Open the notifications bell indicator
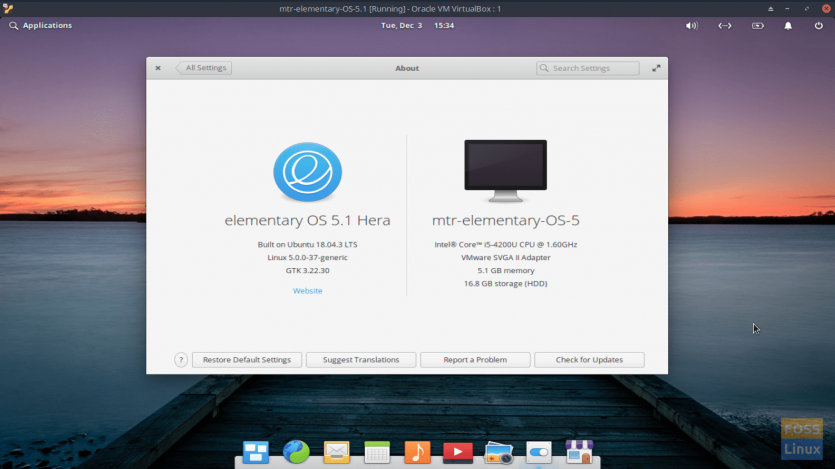The height and width of the screenshot is (469, 835). [788, 26]
